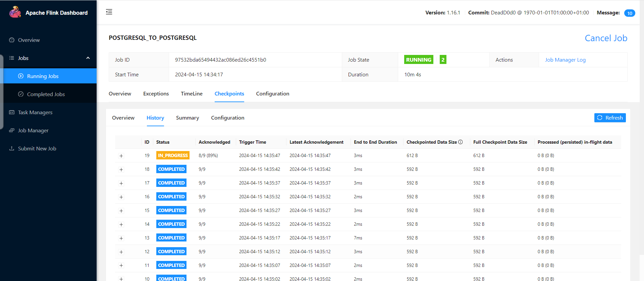Open the Exceptions tab
Screen dimensions: 644x281
click(x=156, y=94)
